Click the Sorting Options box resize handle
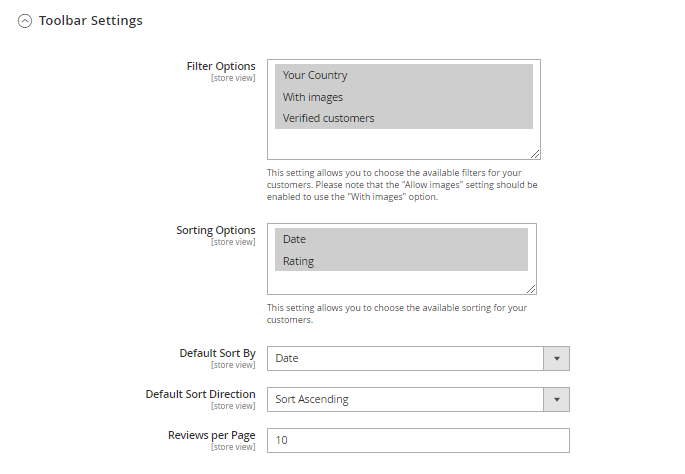 (x=531, y=288)
